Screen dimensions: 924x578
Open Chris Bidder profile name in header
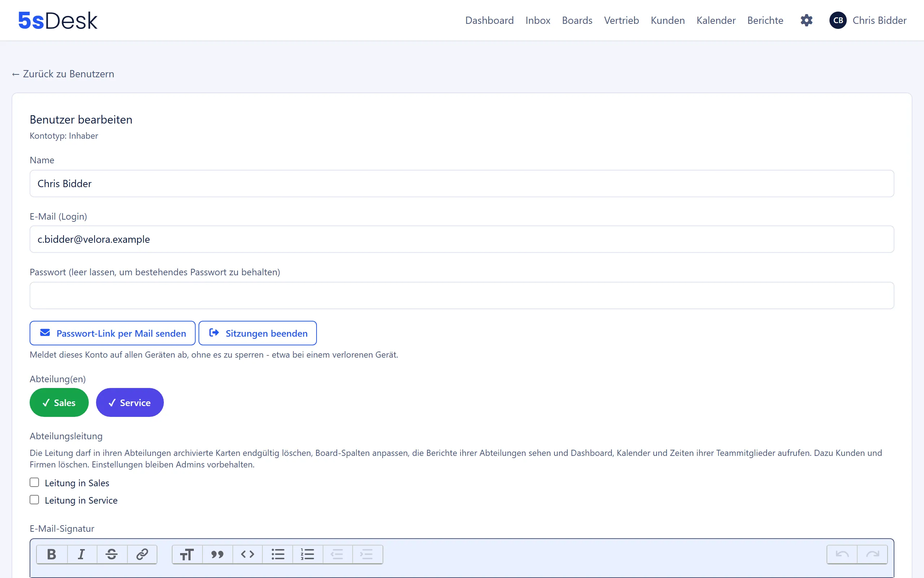pyautogui.click(x=879, y=20)
